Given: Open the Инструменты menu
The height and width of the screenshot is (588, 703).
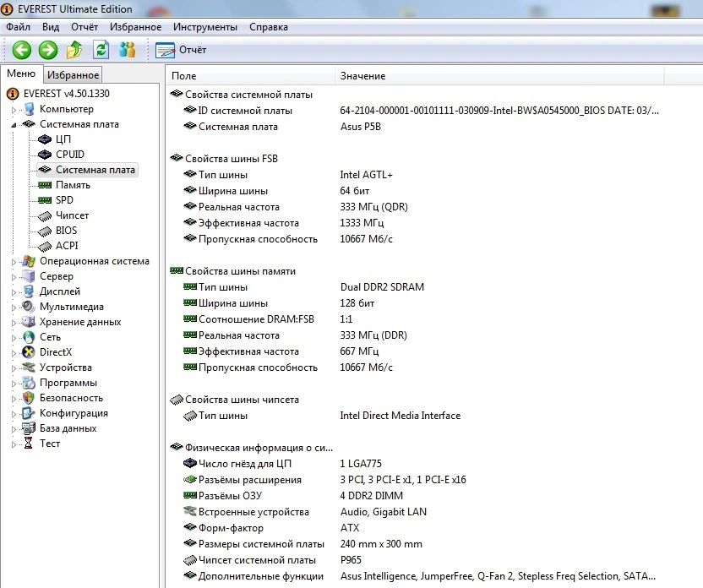Looking at the screenshot, I should pos(204,27).
